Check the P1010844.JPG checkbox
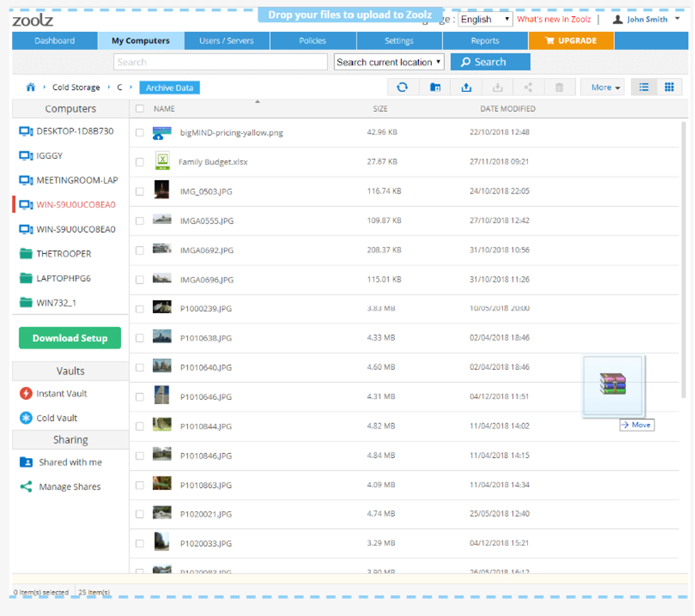Screen dimensions: 695x616 click(x=139, y=426)
